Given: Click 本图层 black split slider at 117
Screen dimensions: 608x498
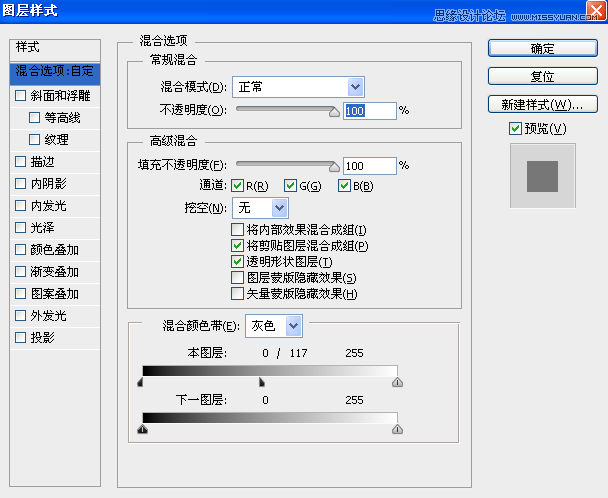Looking at the screenshot, I should [262, 383].
